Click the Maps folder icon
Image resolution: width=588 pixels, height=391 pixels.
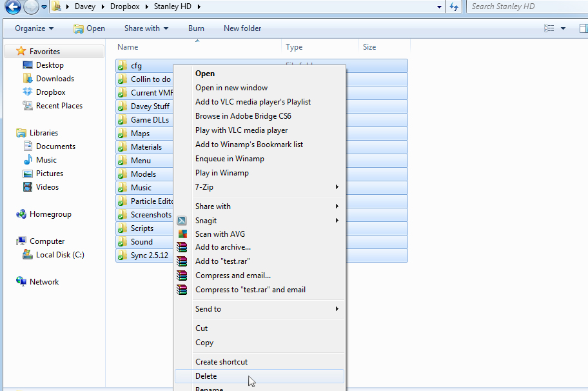122,133
